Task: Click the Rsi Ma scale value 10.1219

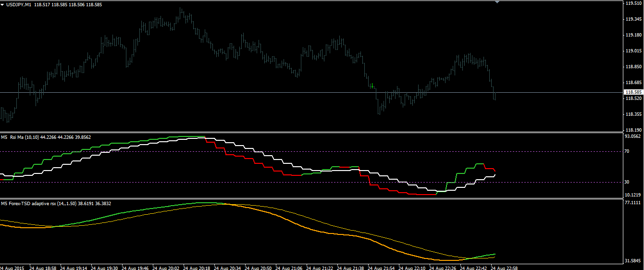Action: coord(633,195)
